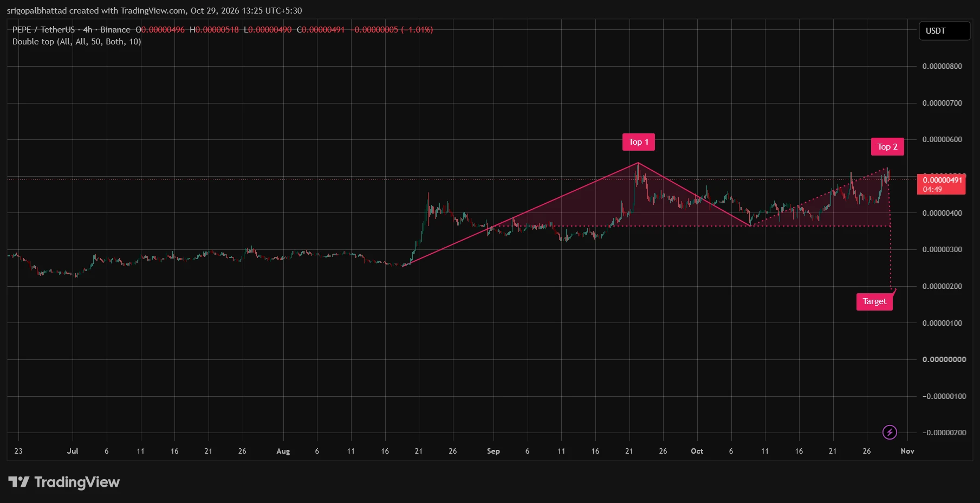Select the Top 1 pattern label
Viewport: 980px width, 503px height.
[x=639, y=142]
